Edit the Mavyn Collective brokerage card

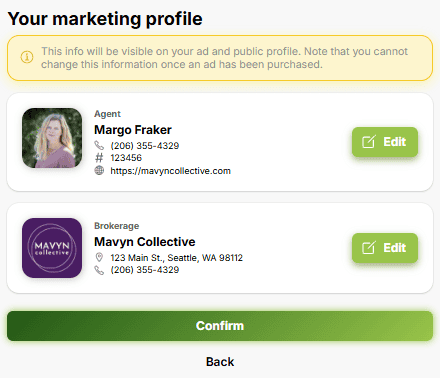(385, 248)
